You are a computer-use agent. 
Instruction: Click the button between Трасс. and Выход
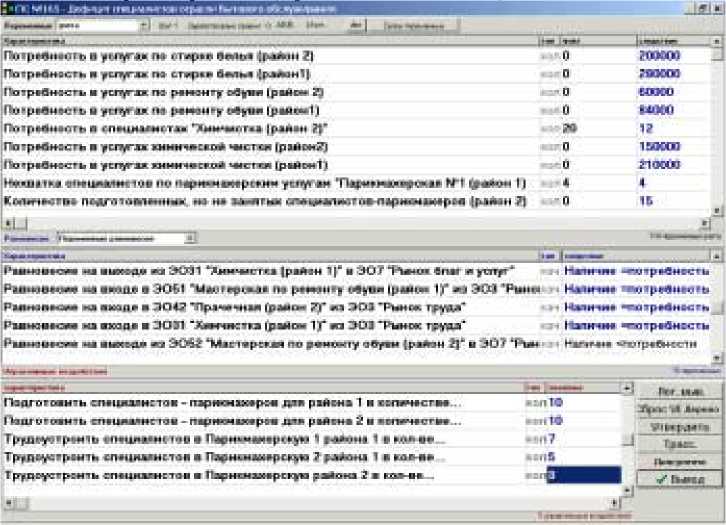(x=679, y=462)
